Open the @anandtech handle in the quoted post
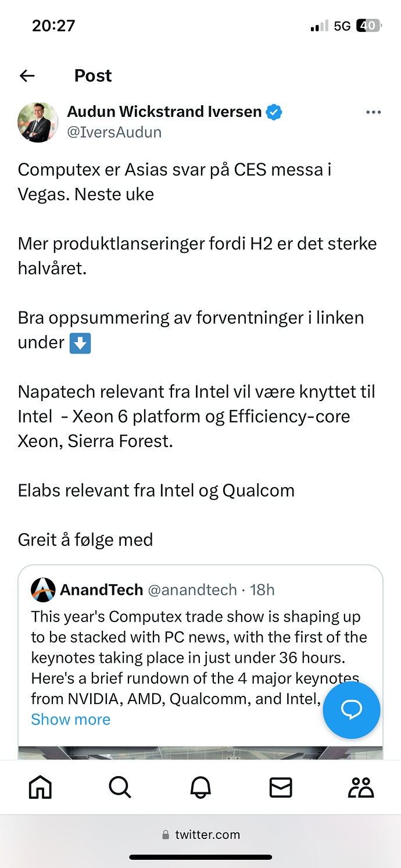 (192, 590)
